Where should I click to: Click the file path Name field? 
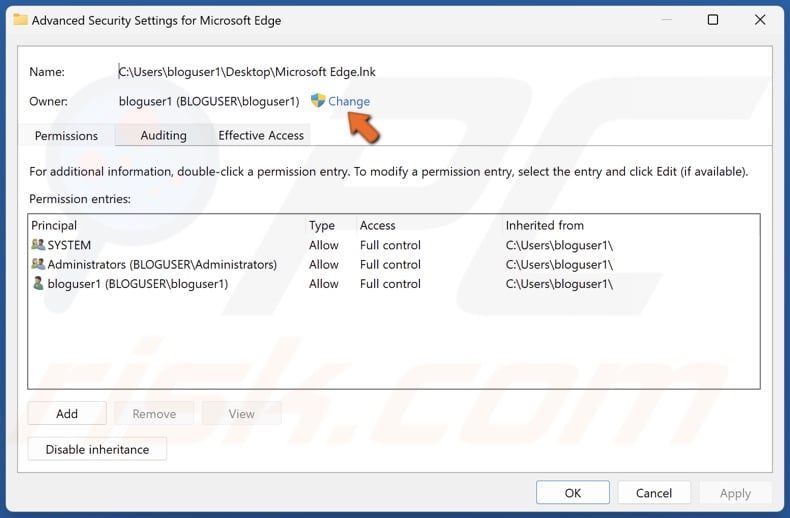tap(247, 72)
